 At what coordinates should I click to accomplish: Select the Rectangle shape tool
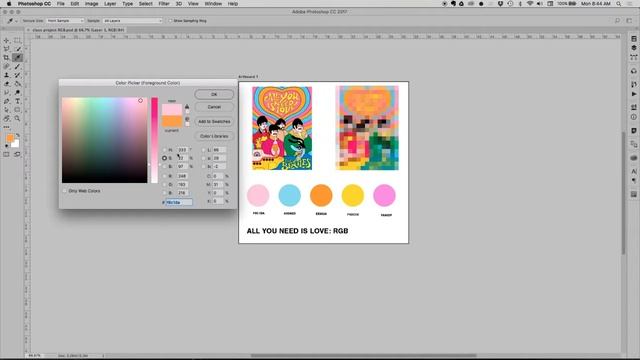[x=17, y=109]
